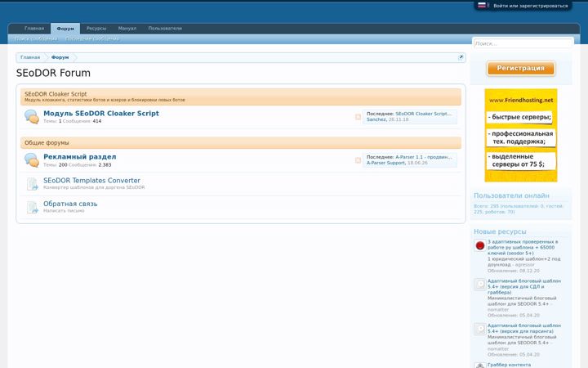Open 'Адаптивный блоговый шаблон 5.4+ (версия для парсинга)'

524,328
